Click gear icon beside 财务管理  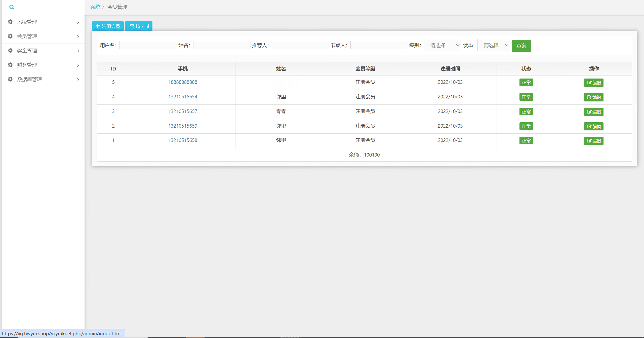tap(10, 65)
